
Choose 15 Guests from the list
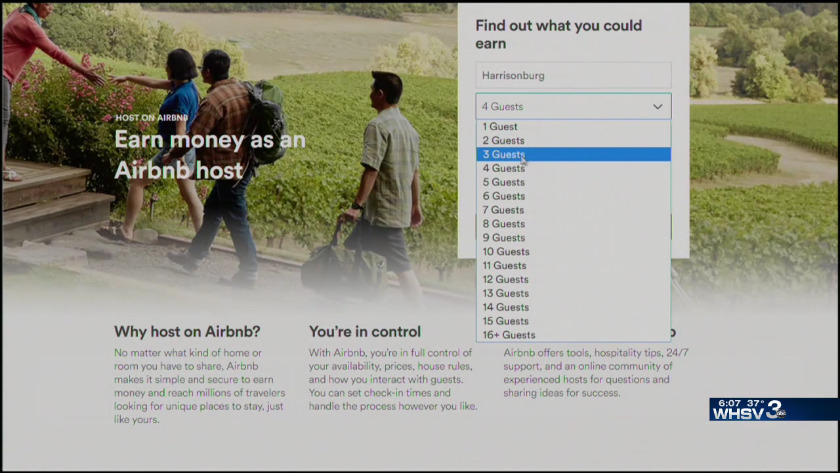coord(506,321)
